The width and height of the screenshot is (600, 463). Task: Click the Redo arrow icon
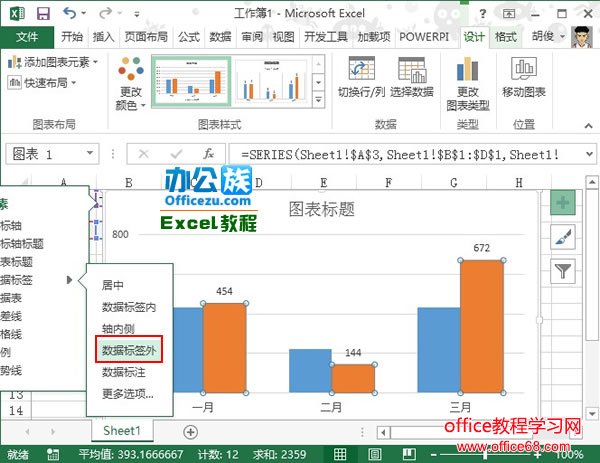coord(105,13)
